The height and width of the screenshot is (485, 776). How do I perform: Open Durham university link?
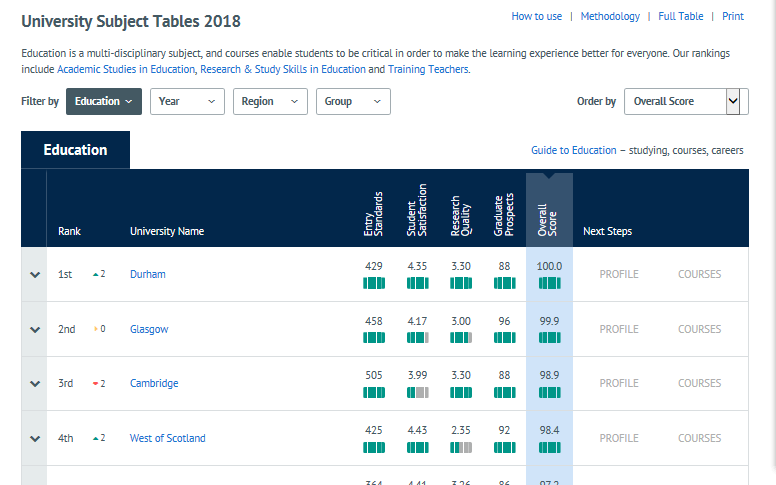coord(148,275)
